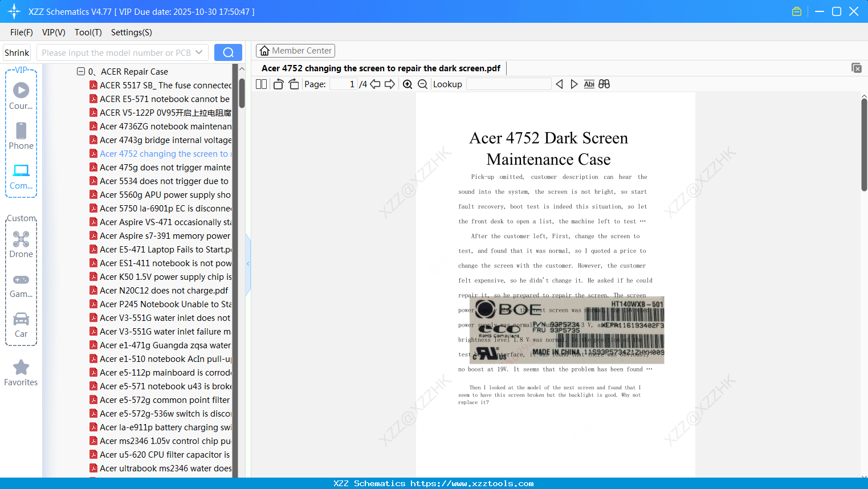The height and width of the screenshot is (489, 868).
Task: Click the page number input field
Action: 343,84
